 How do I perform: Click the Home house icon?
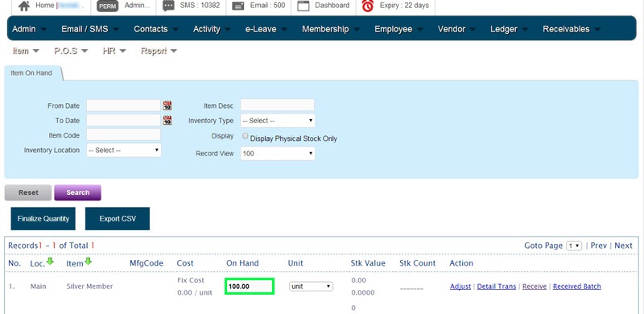point(24,6)
